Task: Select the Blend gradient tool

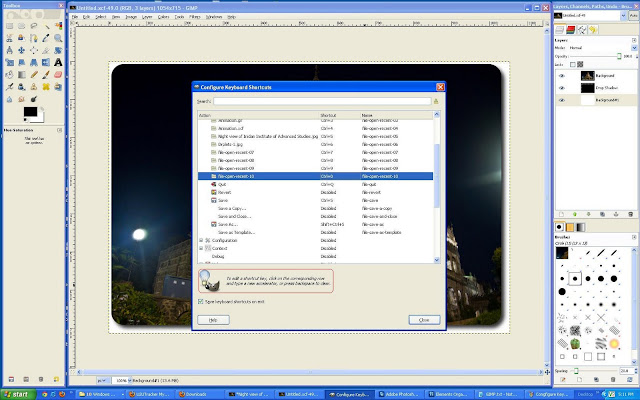Action: pos(21,75)
